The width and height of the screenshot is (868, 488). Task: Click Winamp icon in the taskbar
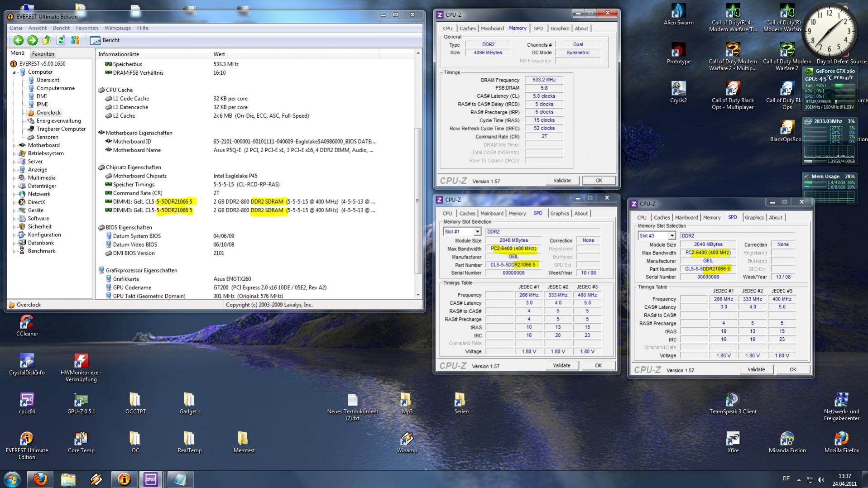click(x=96, y=479)
